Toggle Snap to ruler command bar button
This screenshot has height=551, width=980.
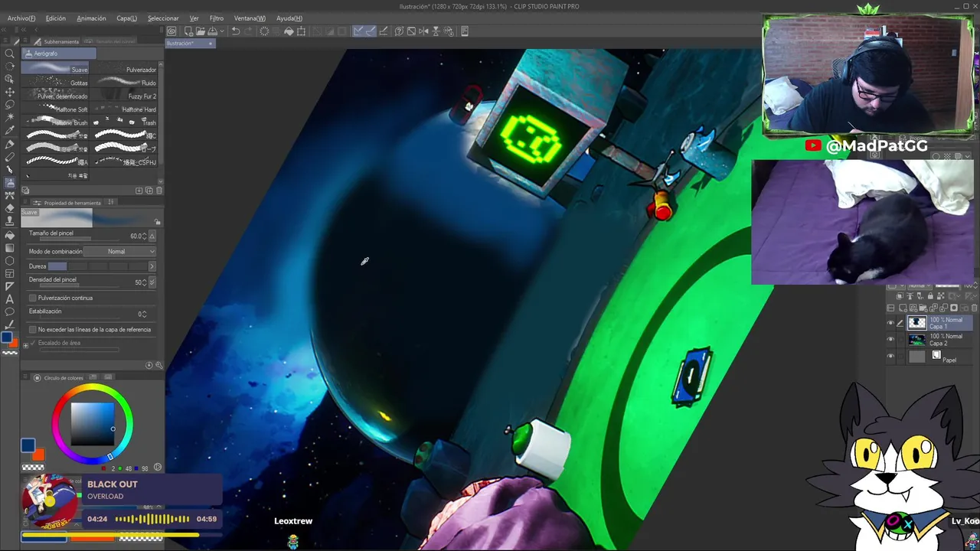(358, 31)
